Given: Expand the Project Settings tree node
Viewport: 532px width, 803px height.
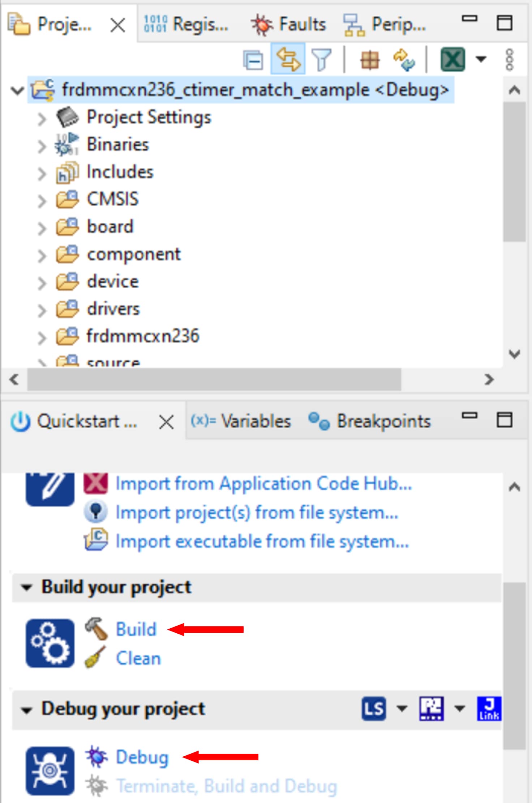Looking at the screenshot, I should point(42,118).
